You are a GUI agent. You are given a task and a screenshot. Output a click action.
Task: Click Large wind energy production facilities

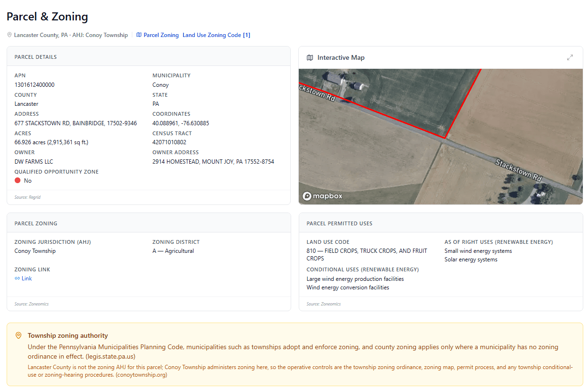coord(355,279)
